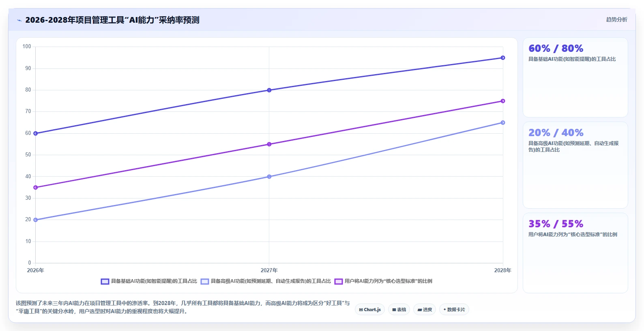Select the 2026年 data point at 60

click(36, 133)
